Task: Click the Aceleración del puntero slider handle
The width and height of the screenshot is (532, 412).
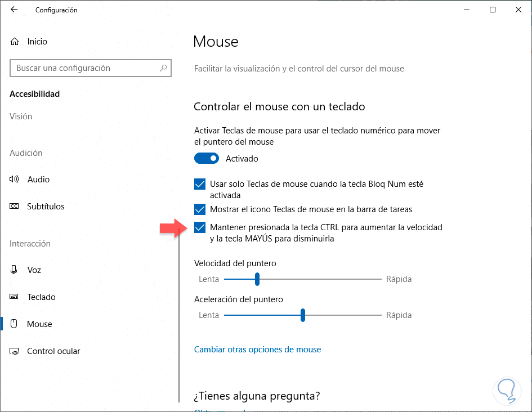Action: [303, 315]
